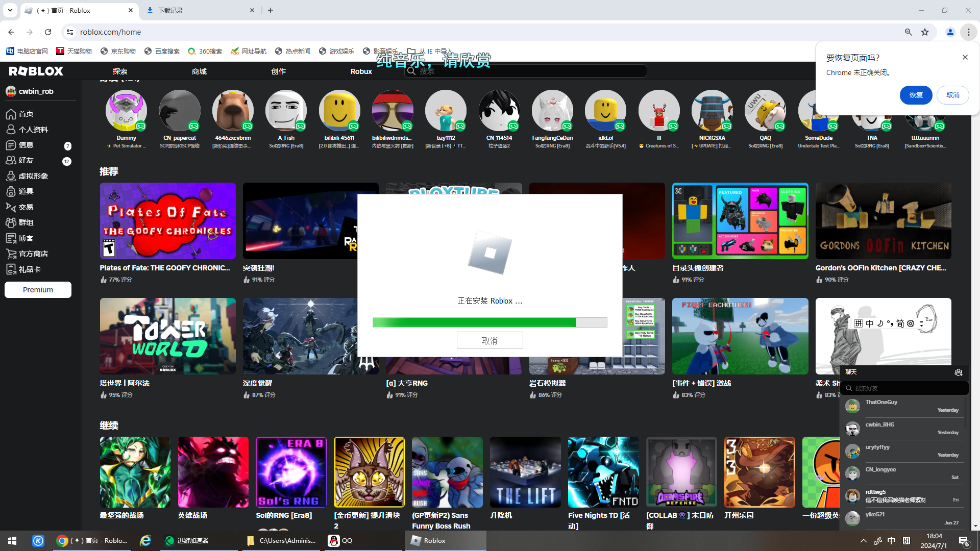
Task: Open the 升降机 The Lift thumbnail
Action: coord(525,472)
